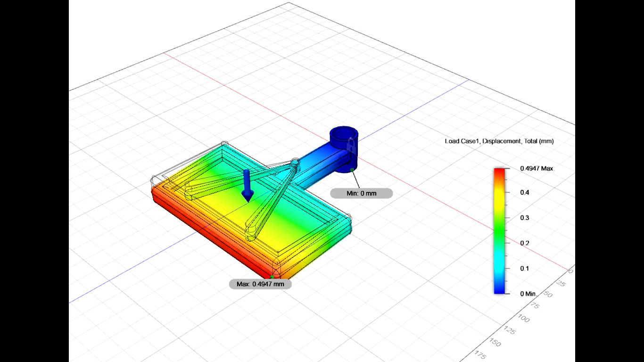Screen dimensions: 644x362
Task: Select the blue downward force arrow
Action: (x=247, y=187)
